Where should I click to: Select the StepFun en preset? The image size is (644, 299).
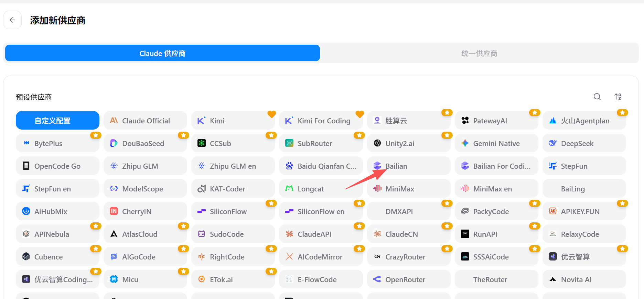[x=57, y=188]
